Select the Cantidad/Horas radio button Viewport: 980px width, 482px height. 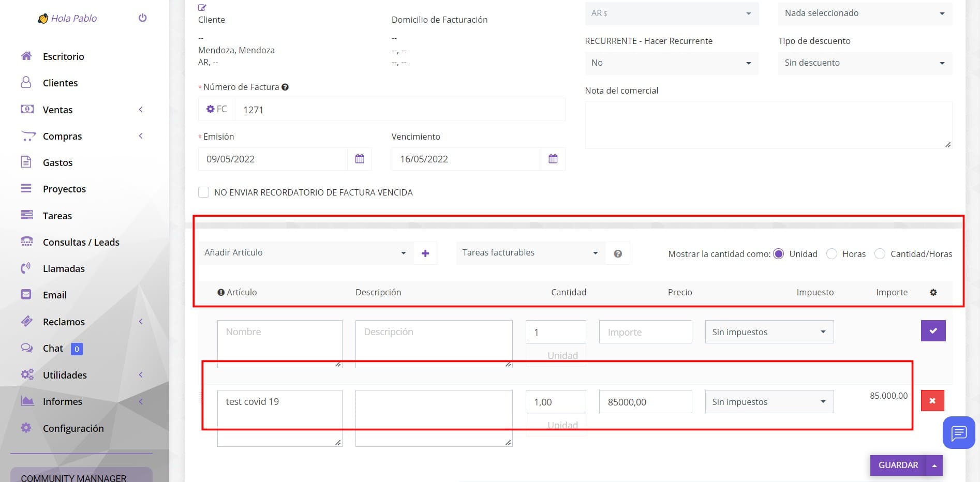tap(880, 254)
